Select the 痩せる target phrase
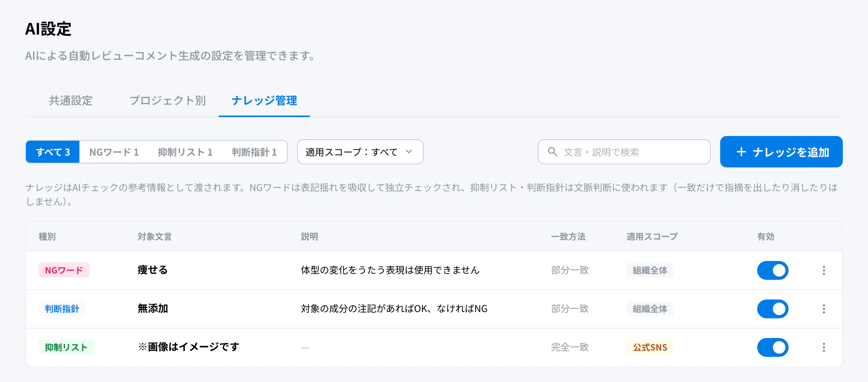Viewport: 868px width, 382px height. click(x=153, y=270)
